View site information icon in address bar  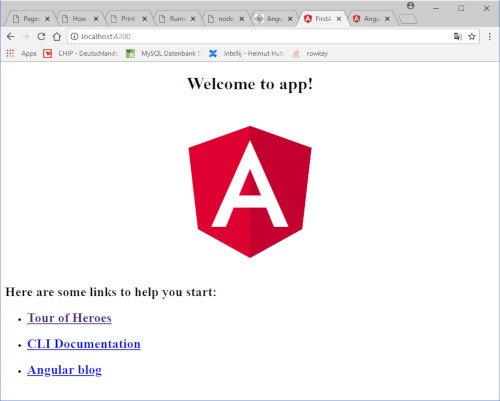(74, 36)
